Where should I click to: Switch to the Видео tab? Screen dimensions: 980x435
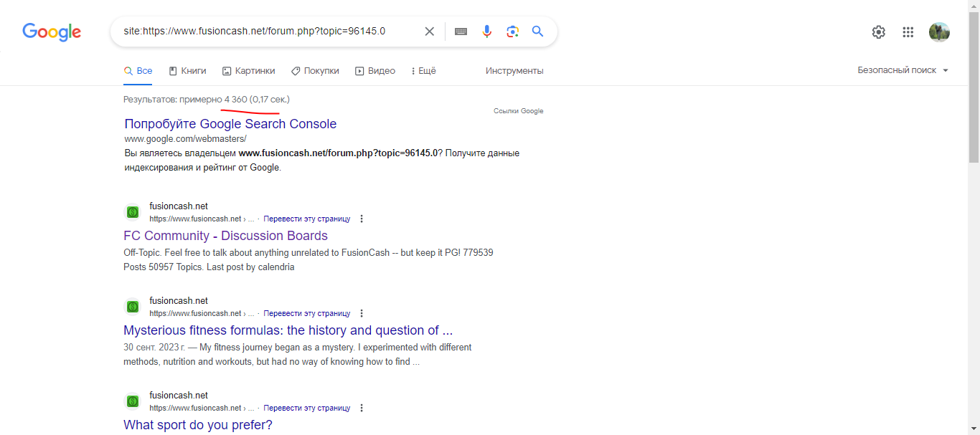(x=375, y=71)
